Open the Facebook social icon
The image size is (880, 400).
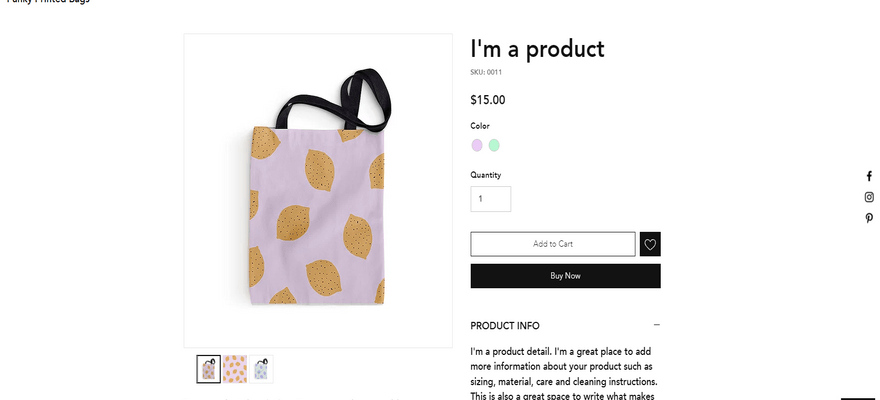tap(869, 176)
